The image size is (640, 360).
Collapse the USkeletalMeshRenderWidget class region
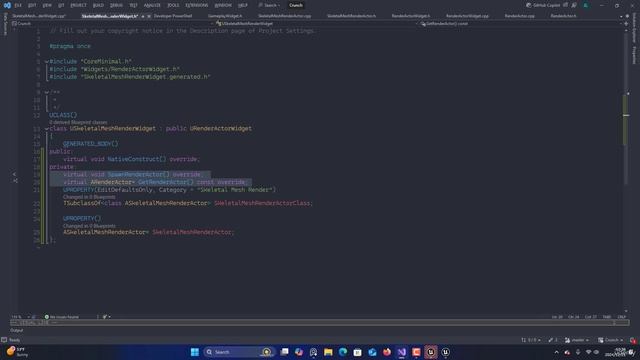point(47,129)
